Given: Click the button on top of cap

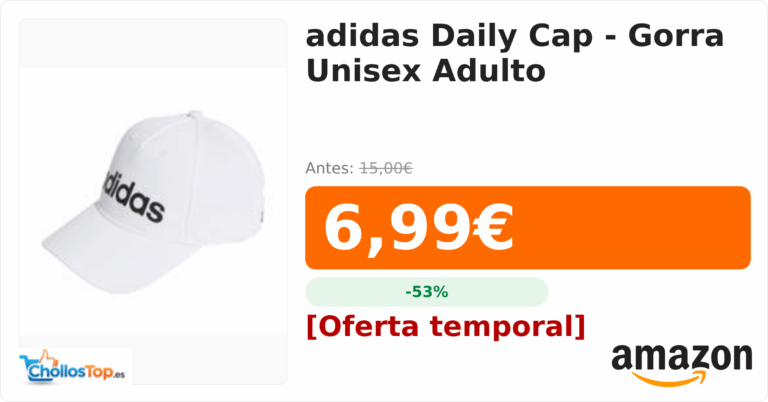Looking at the screenshot, I should (194, 115).
